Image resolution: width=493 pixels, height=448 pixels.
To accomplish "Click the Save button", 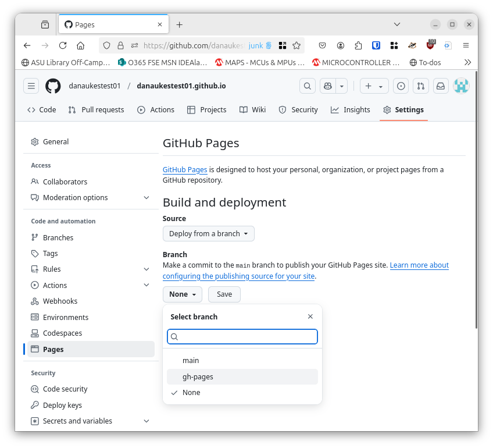I will click(x=224, y=294).
